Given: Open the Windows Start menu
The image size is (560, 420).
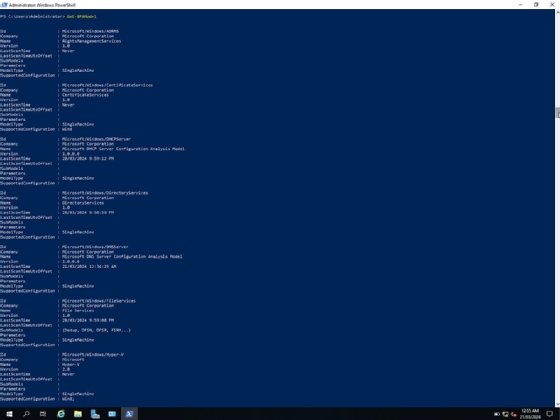Looking at the screenshot, I should (9, 414).
